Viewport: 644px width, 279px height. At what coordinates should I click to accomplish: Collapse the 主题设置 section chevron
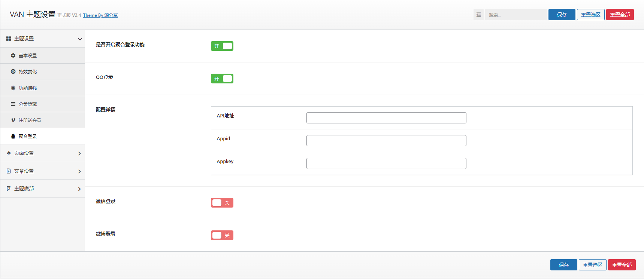[x=80, y=39]
